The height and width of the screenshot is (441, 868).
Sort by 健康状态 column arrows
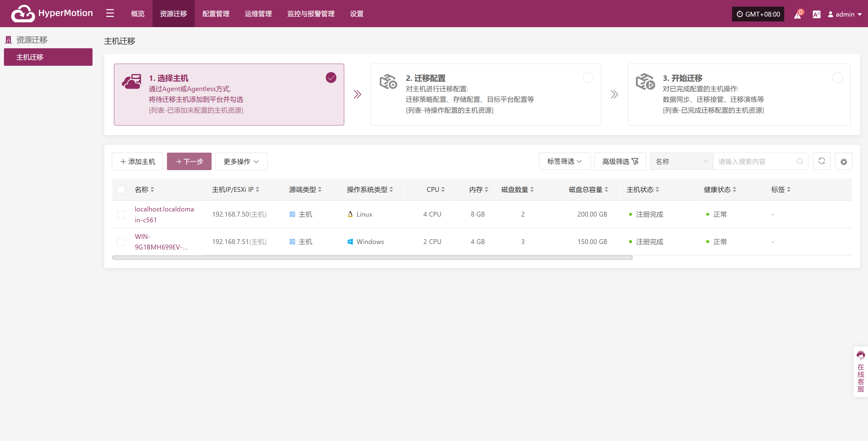(x=734, y=189)
